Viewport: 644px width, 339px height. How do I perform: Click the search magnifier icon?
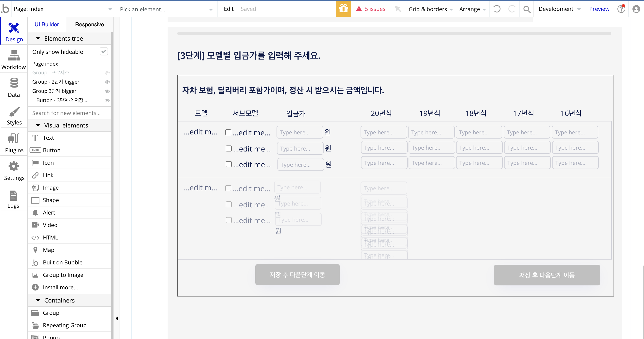527,9
